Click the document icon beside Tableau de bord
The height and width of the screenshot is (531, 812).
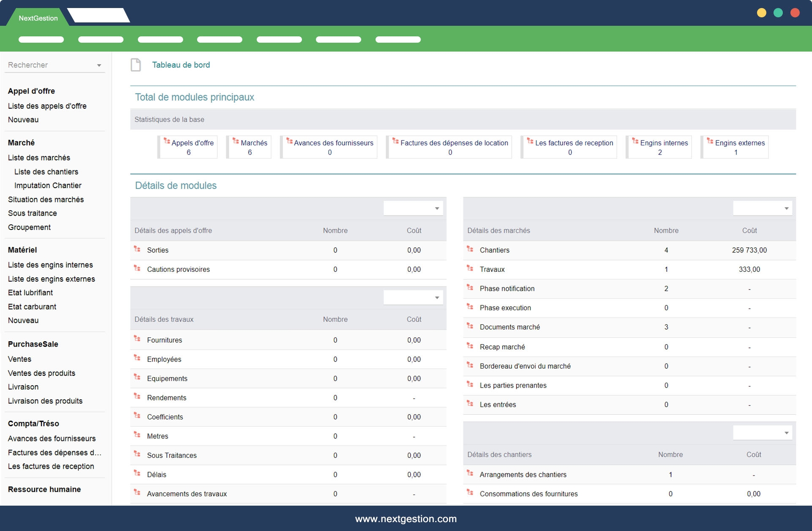136,65
